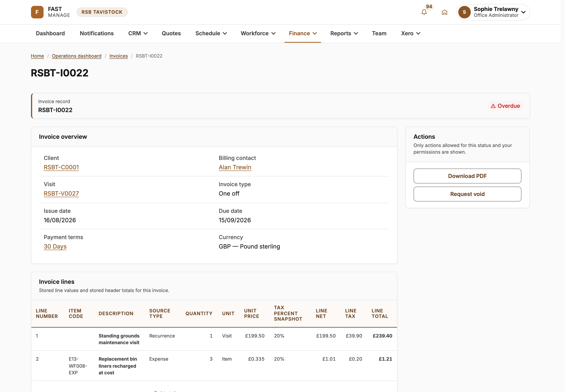565x392 pixels.
Task: Open the Team nav item
Action: (x=379, y=33)
